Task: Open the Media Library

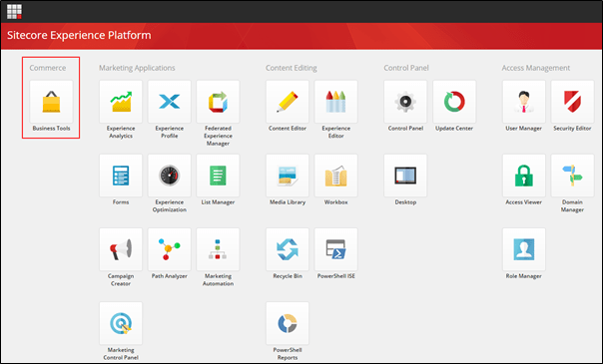Action: [x=288, y=176]
